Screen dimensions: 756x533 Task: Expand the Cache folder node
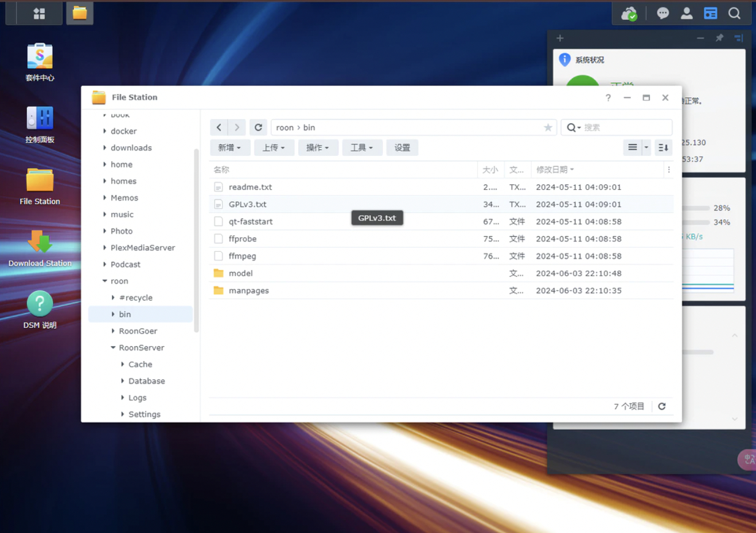(x=123, y=365)
